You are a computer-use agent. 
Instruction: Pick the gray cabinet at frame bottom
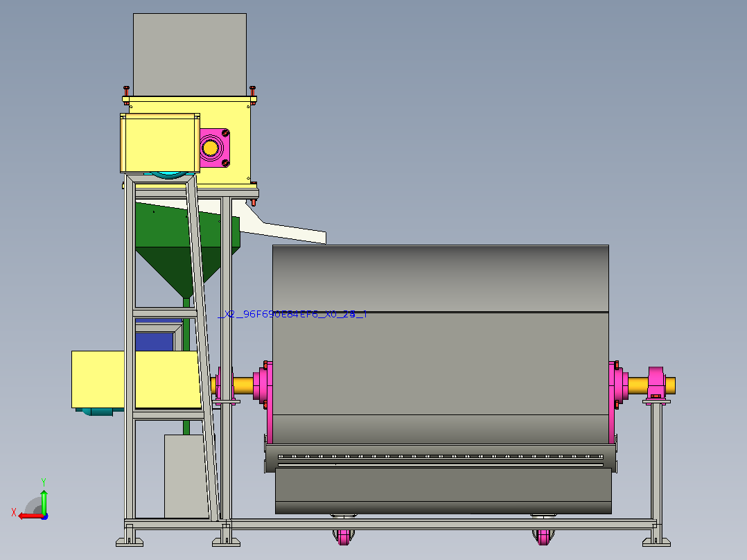187,476
